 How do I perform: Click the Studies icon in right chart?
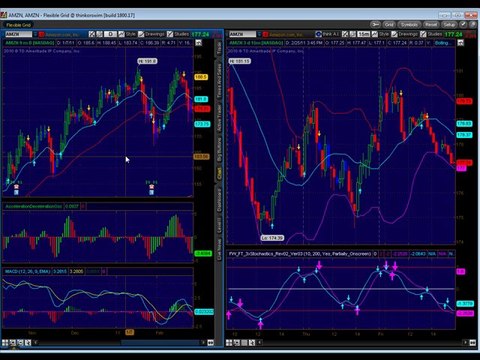coord(423,34)
